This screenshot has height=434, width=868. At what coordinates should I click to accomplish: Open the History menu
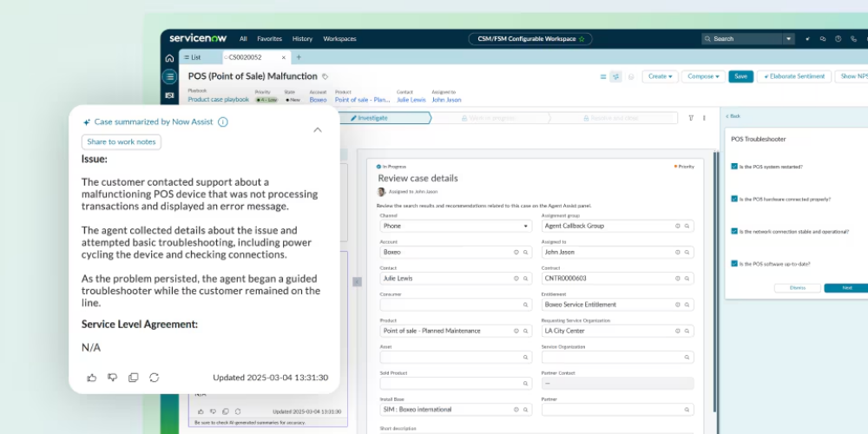302,39
